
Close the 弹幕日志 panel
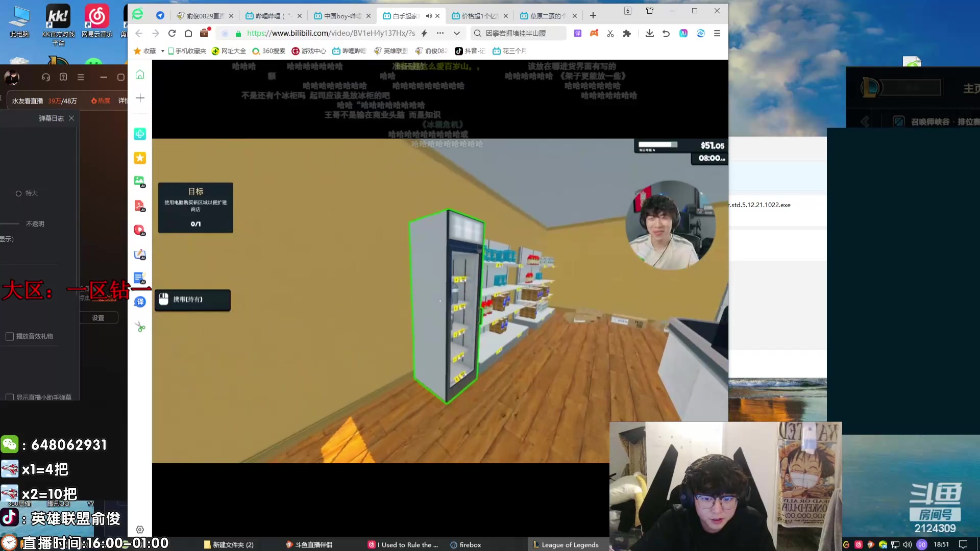pos(71,118)
